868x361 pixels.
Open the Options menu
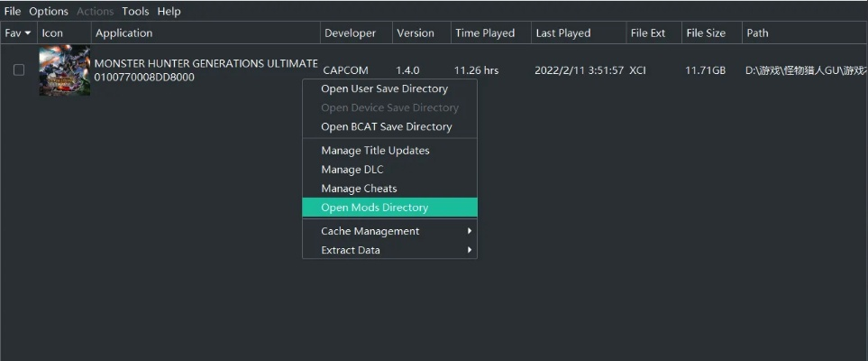coord(49,12)
